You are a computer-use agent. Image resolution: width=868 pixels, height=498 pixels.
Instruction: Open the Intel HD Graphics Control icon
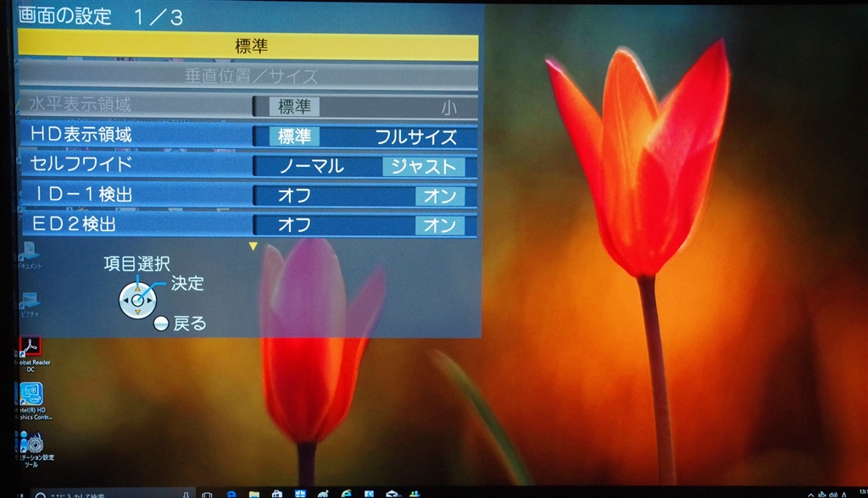point(32,401)
